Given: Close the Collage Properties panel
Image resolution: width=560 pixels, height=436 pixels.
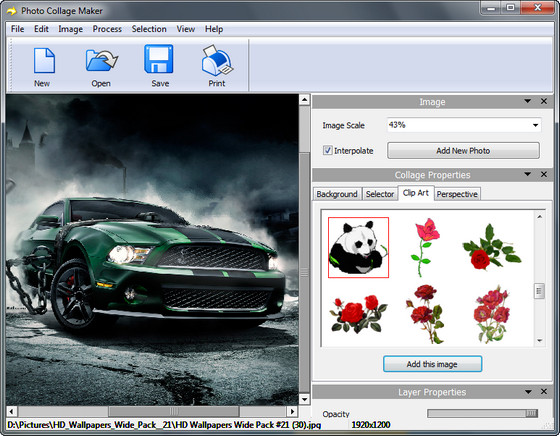Looking at the screenshot, I should (x=544, y=174).
